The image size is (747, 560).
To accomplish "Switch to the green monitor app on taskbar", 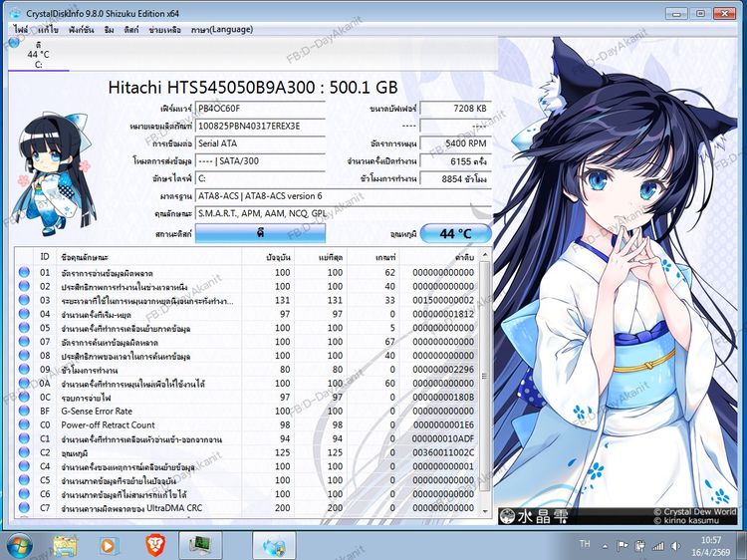I will tap(200, 546).
